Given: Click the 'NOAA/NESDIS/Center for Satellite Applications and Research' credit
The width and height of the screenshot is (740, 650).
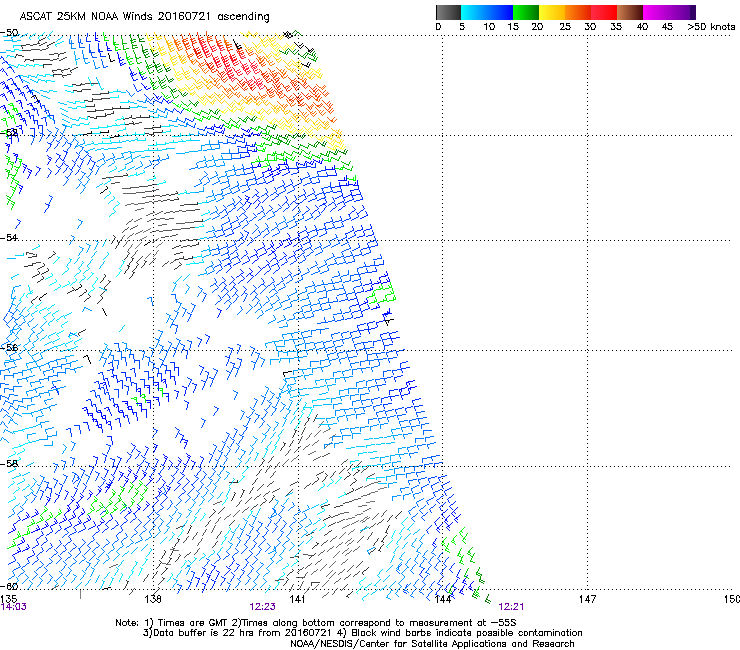Looking at the screenshot, I should coord(432,644).
